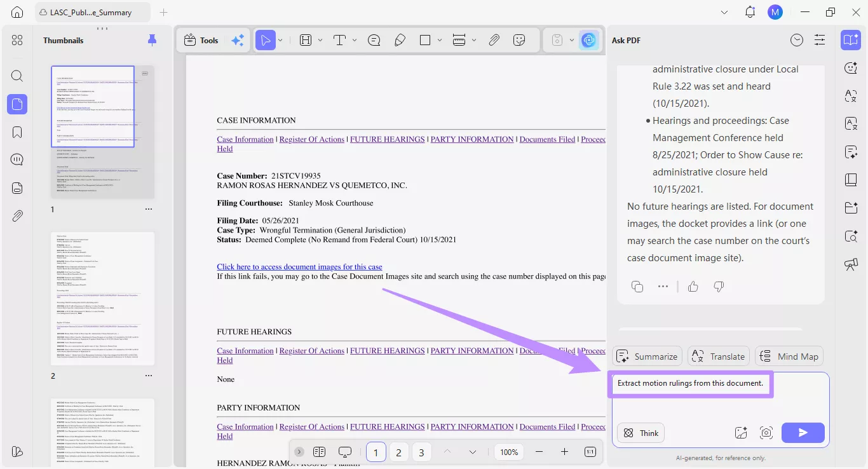Select the highlighter pen tool
Image resolution: width=868 pixels, height=469 pixels.
pos(400,40)
